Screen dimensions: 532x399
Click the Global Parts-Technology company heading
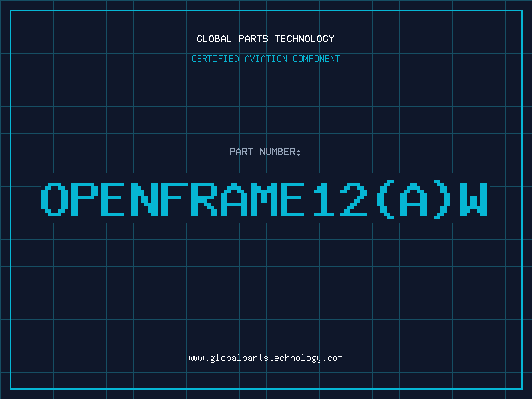(x=265, y=39)
